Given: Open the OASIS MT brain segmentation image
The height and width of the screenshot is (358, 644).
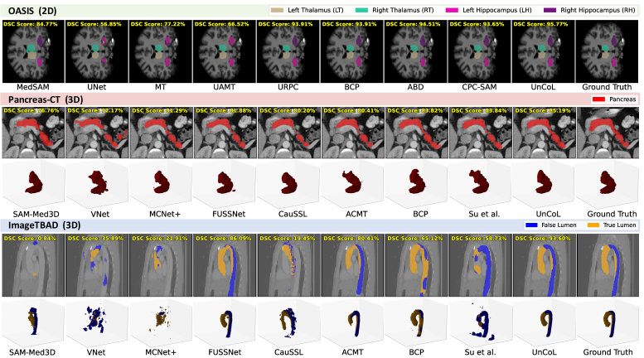Looking at the screenshot, I should (160, 51).
